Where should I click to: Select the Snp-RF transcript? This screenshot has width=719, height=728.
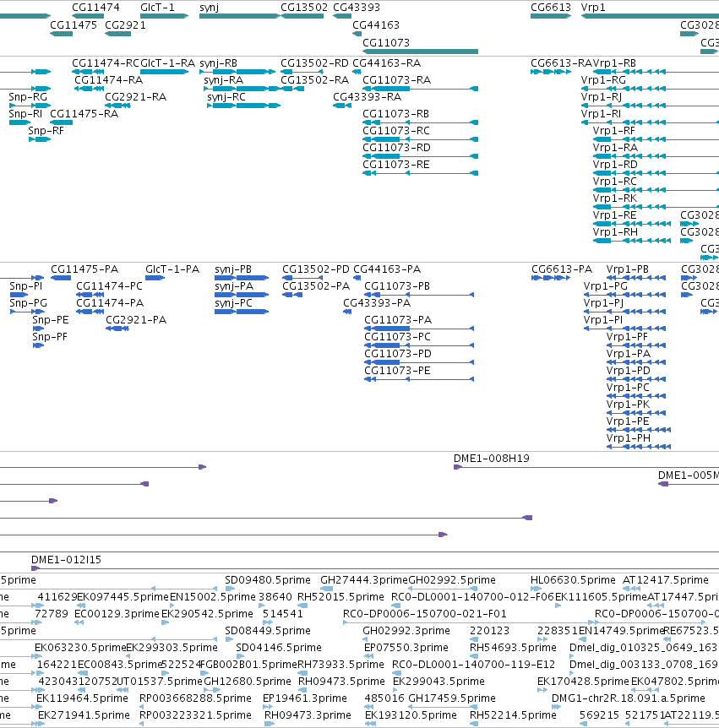tap(40, 139)
